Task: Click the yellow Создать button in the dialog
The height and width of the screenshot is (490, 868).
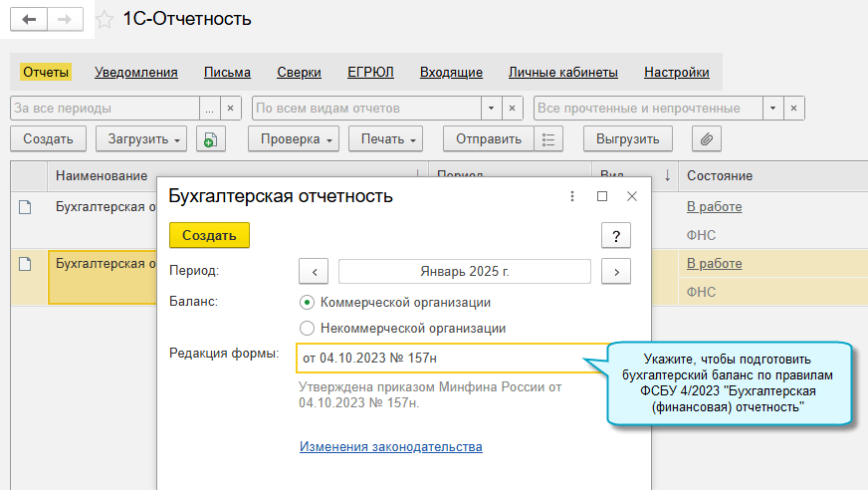Action: tap(209, 235)
